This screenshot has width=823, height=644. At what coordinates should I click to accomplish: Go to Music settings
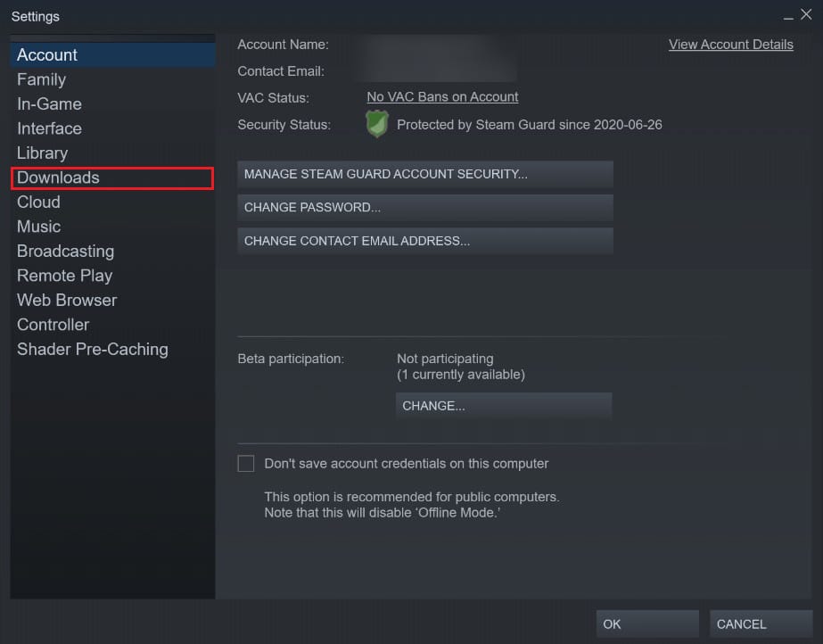click(x=38, y=227)
